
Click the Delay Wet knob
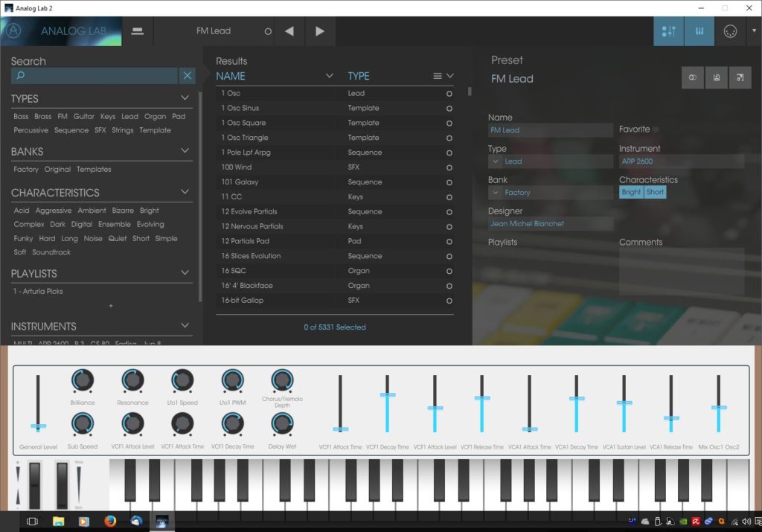[282, 424]
